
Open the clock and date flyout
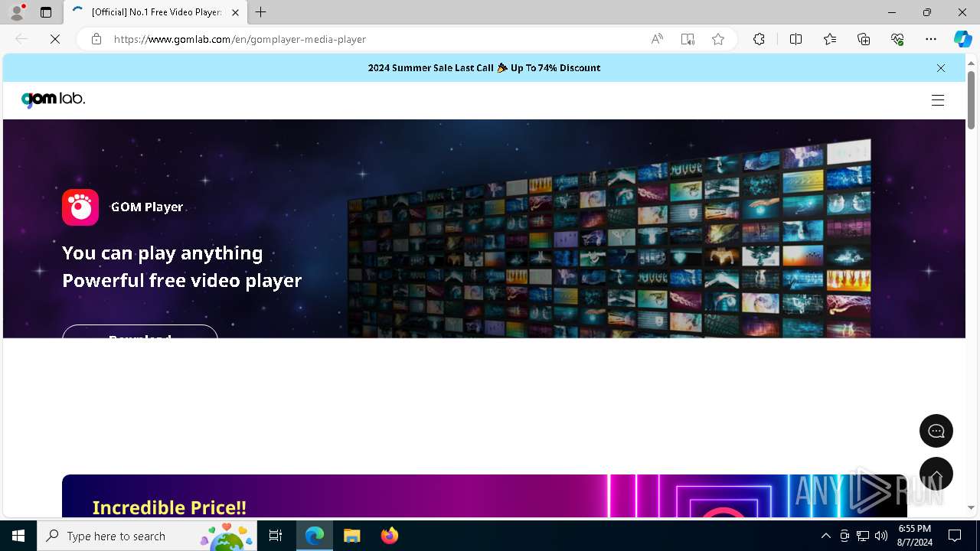pyautogui.click(x=915, y=536)
